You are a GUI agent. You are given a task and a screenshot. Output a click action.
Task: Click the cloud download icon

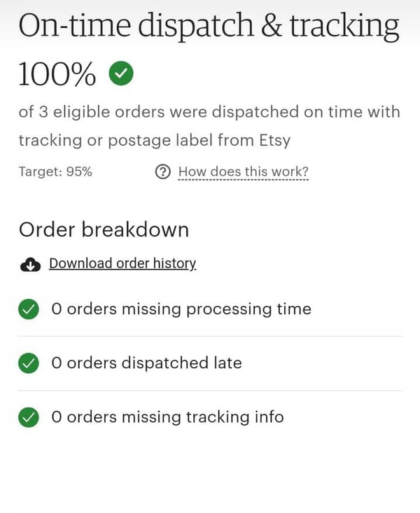[29, 264]
